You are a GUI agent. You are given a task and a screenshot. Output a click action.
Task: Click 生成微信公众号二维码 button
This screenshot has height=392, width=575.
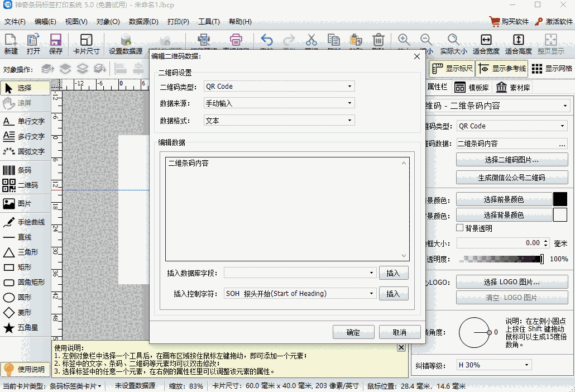511,178
